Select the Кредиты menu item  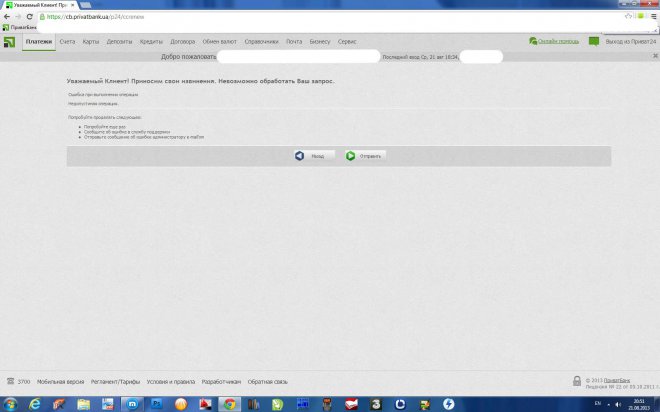click(151, 42)
